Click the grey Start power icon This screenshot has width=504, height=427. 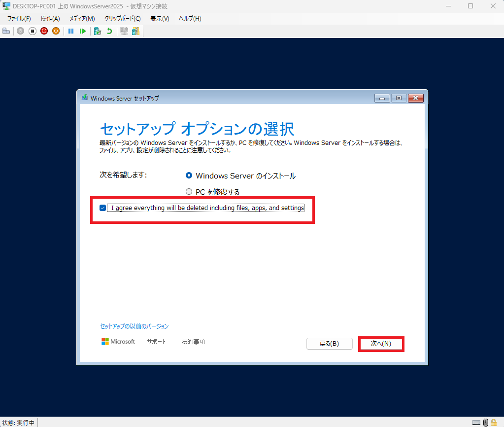(21, 31)
